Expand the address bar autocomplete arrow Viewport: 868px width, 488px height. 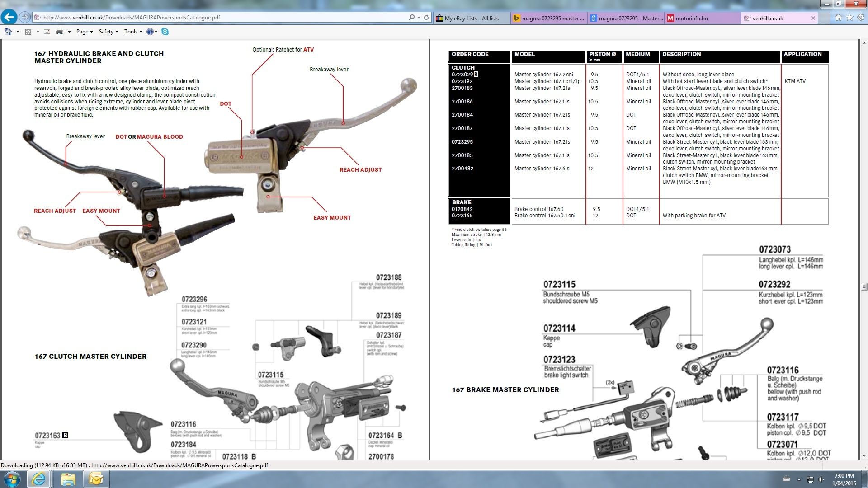point(419,18)
